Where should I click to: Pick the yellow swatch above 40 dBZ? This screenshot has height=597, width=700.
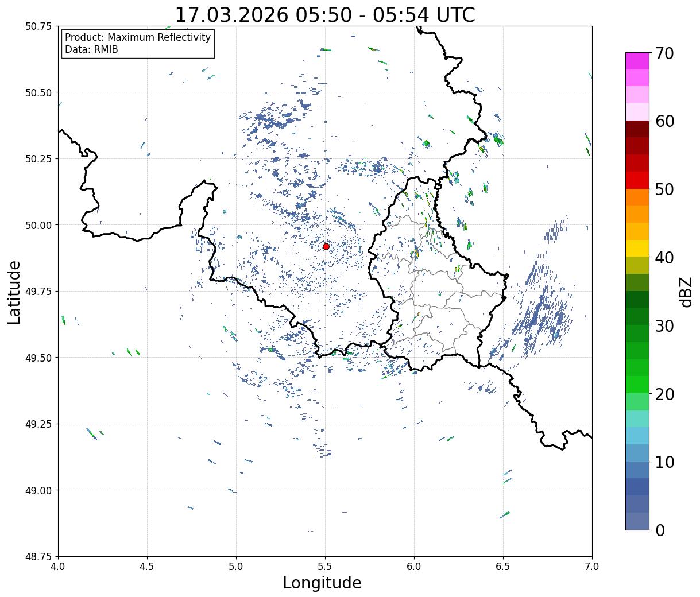[637, 249]
